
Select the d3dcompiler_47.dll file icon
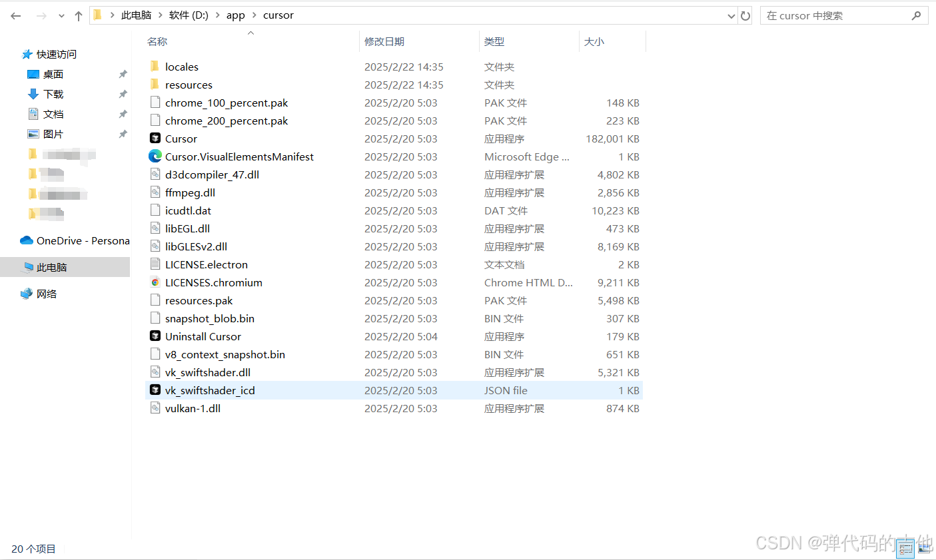coord(155,174)
